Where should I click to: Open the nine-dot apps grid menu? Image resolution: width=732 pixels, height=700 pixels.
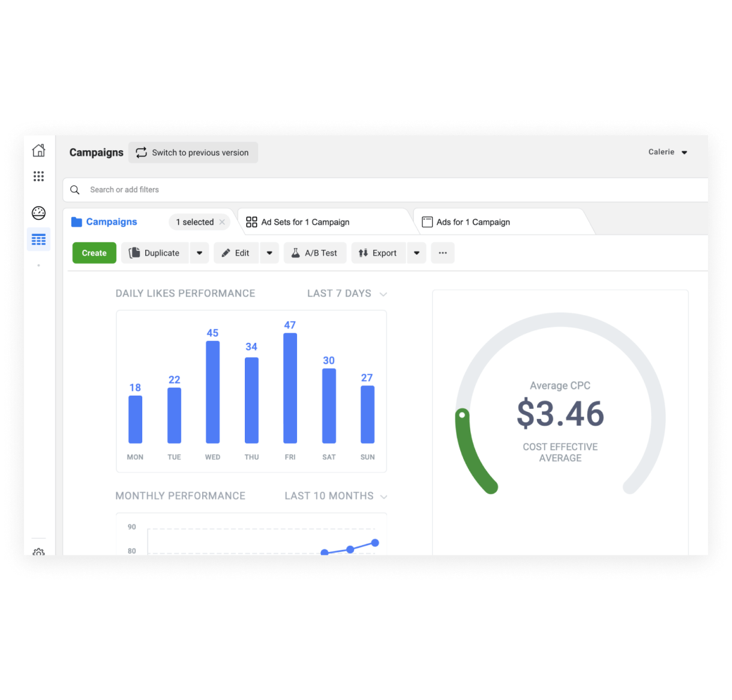pos(38,176)
